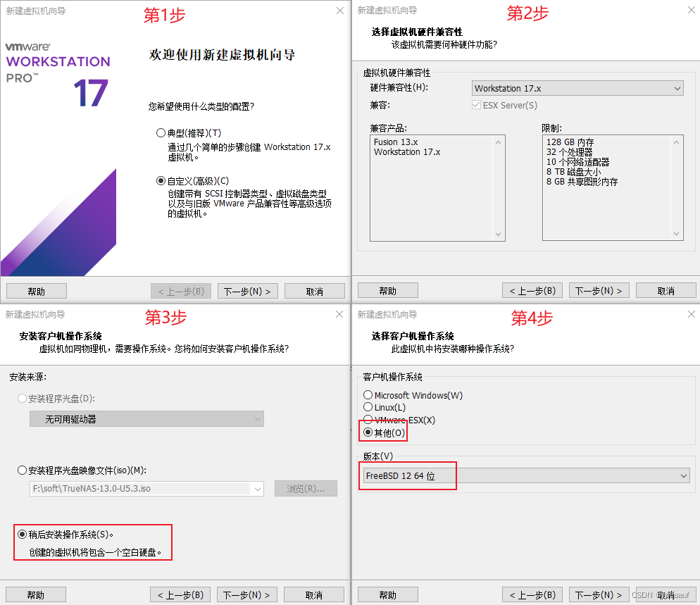The image size is (700, 605).
Task: Select 稍后安装操作系统(S) radio option
Action: 22,534
